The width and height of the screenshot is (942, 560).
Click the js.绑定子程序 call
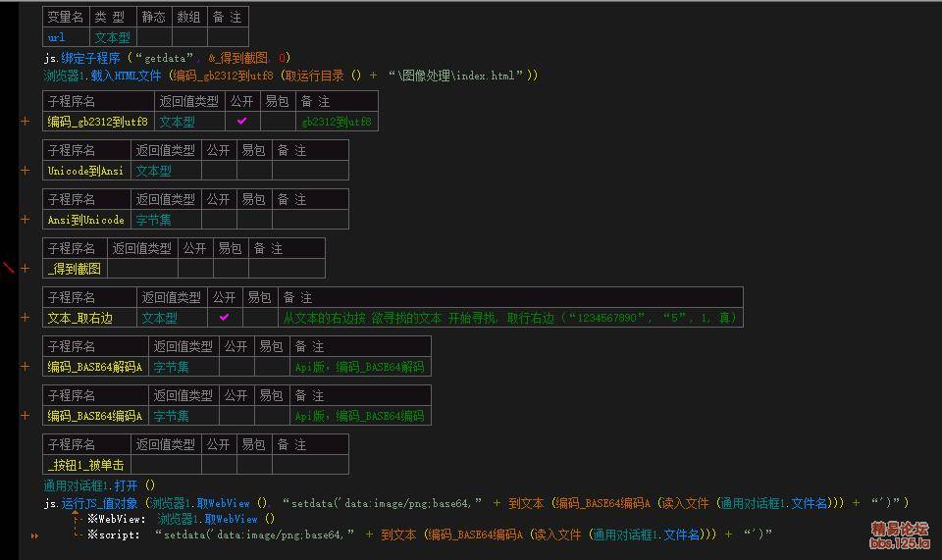[82, 58]
